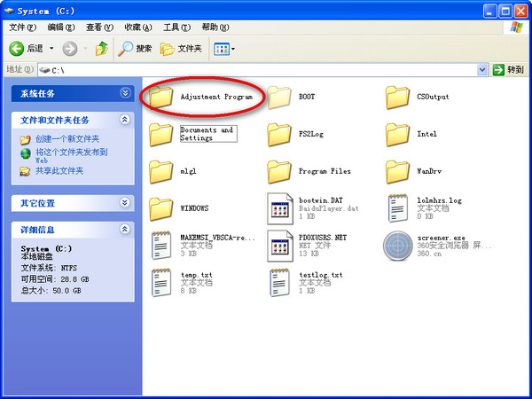Select the testlog.txt text file
This screenshot has width=532, height=399.
(x=281, y=282)
